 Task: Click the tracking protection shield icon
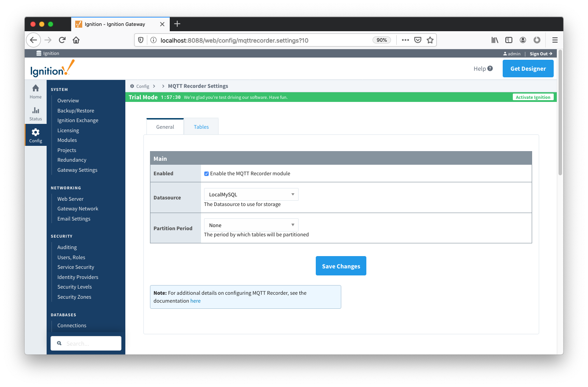pyautogui.click(x=141, y=40)
